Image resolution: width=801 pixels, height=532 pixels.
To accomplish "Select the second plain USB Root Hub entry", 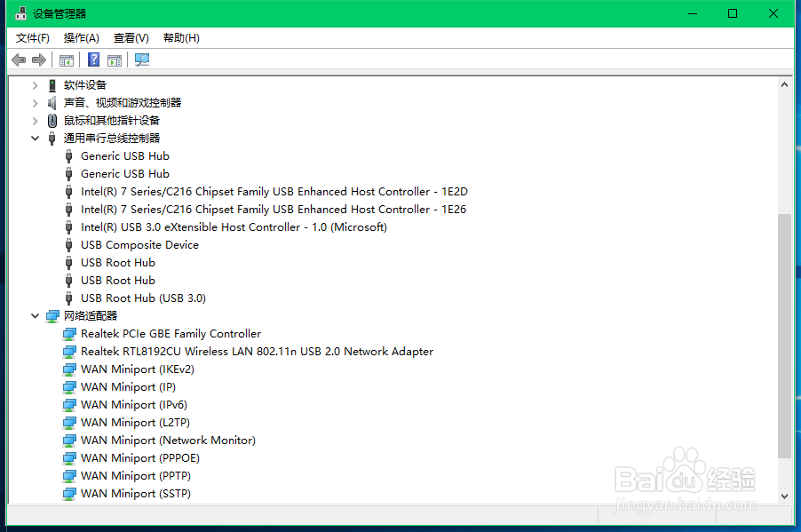I will tap(118, 281).
